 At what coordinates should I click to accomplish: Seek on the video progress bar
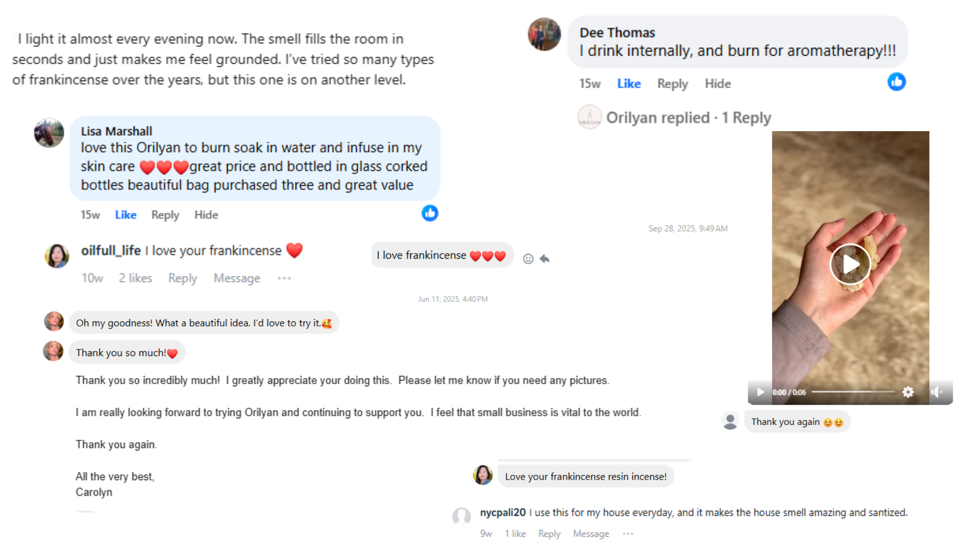pos(853,392)
